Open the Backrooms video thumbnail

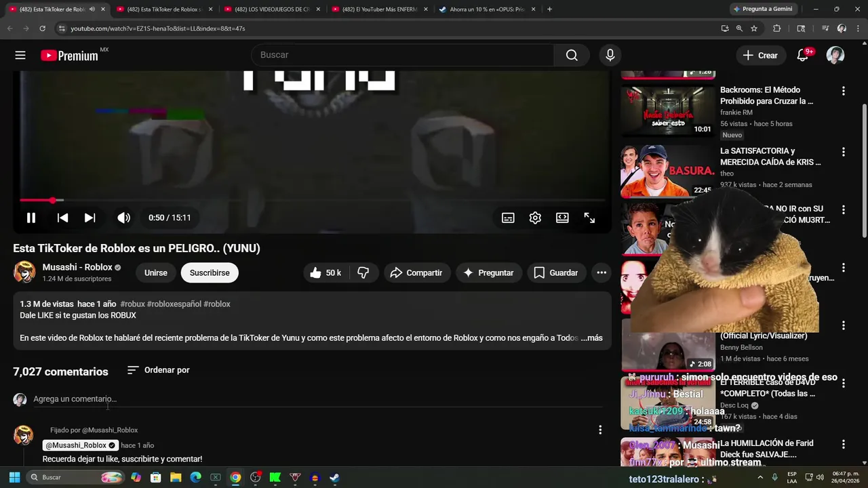(x=668, y=110)
